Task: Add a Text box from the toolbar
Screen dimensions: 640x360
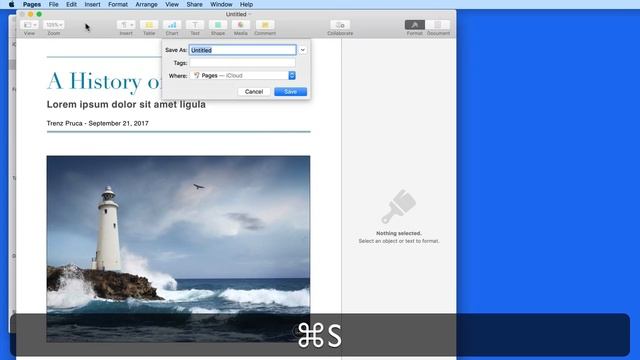Action: coord(195,25)
